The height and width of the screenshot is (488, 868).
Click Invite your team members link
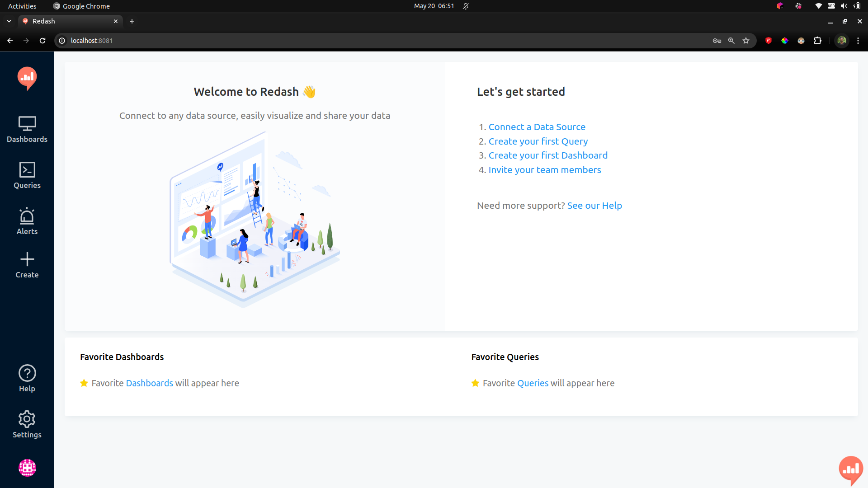[x=544, y=170]
